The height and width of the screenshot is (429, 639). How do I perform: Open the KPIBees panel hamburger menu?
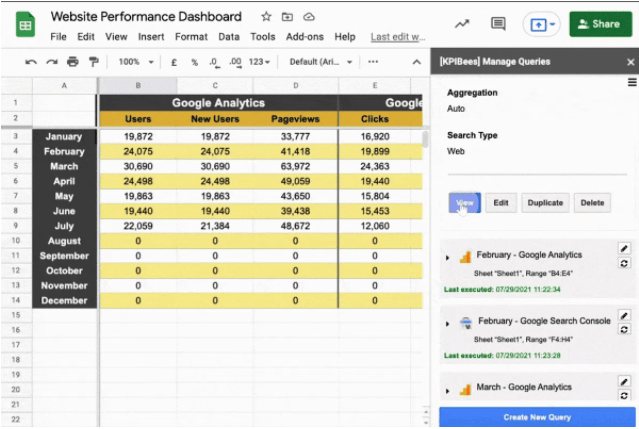click(631, 84)
